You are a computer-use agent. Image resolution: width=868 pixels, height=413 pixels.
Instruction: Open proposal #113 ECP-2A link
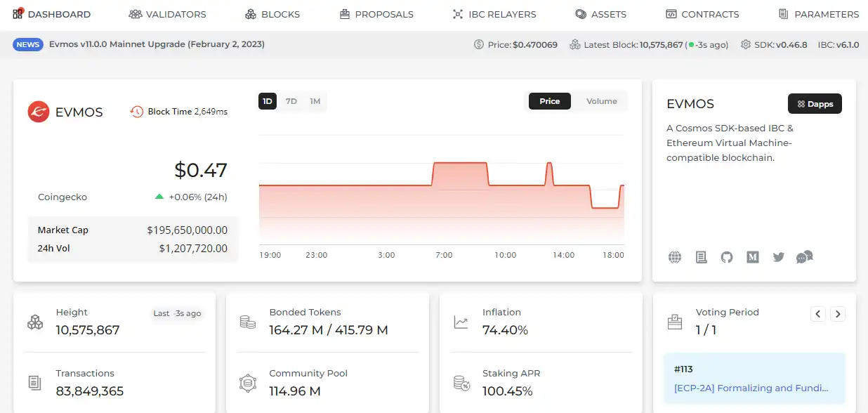pyautogui.click(x=751, y=388)
